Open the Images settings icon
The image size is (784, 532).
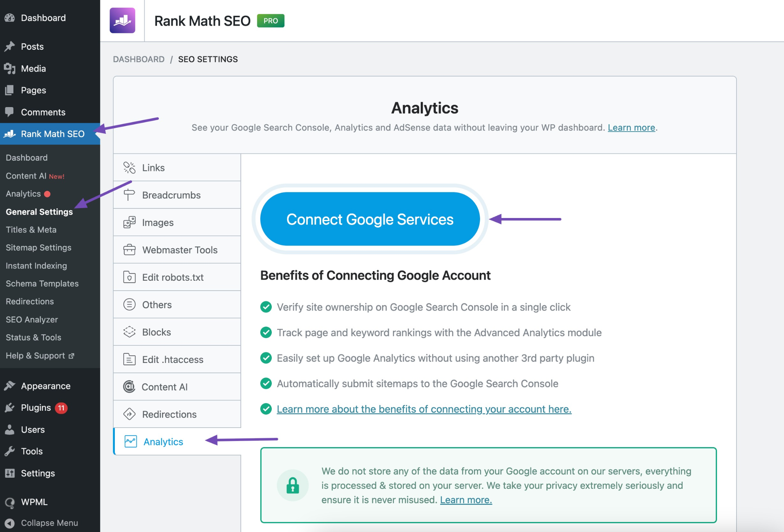(129, 222)
